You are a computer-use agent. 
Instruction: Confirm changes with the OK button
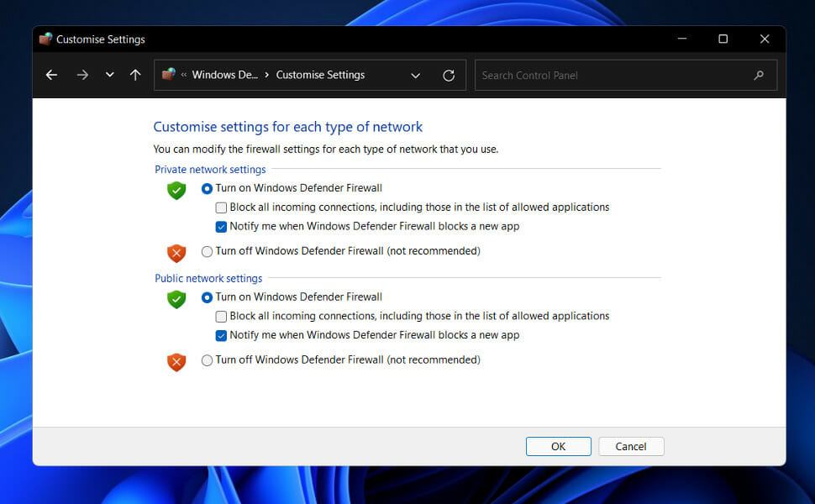tap(558, 446)
